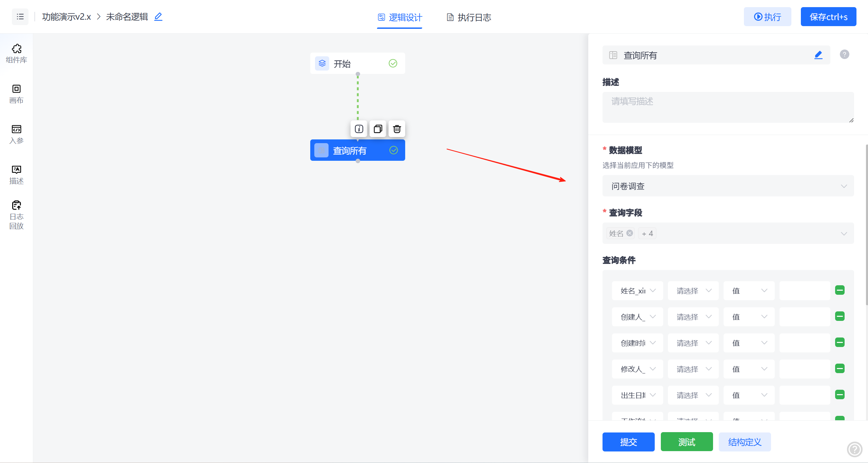Open the floating help circle at bottom right
The width and height of the screenshot is (868, 463).
pyautogui.click(x=854, y=449)
